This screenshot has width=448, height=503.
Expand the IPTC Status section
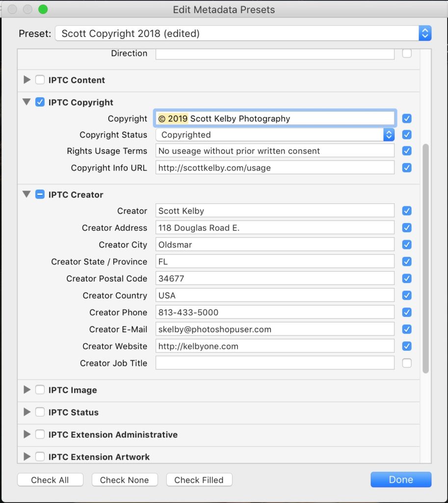(x=27, y=412)
